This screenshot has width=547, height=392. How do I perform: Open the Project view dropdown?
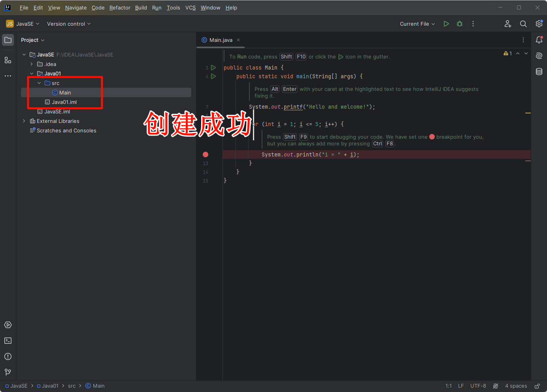(x=33, y=40)
